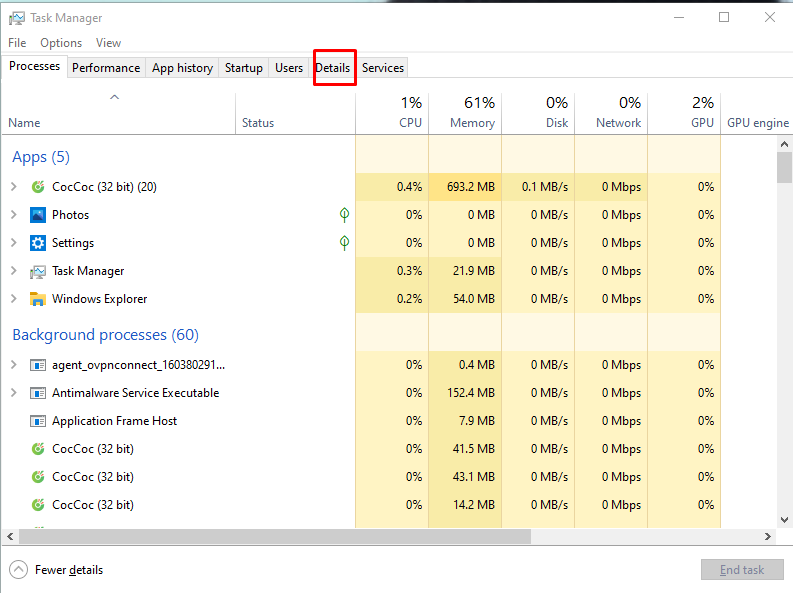
Task: Click the Apps (5) group heading
Action: 41,157
